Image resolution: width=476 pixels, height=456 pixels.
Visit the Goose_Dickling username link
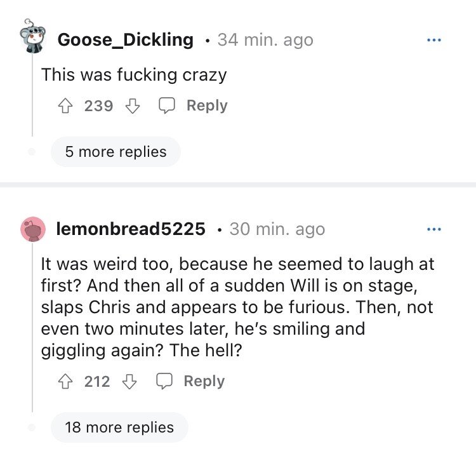(x=125, y=40)
